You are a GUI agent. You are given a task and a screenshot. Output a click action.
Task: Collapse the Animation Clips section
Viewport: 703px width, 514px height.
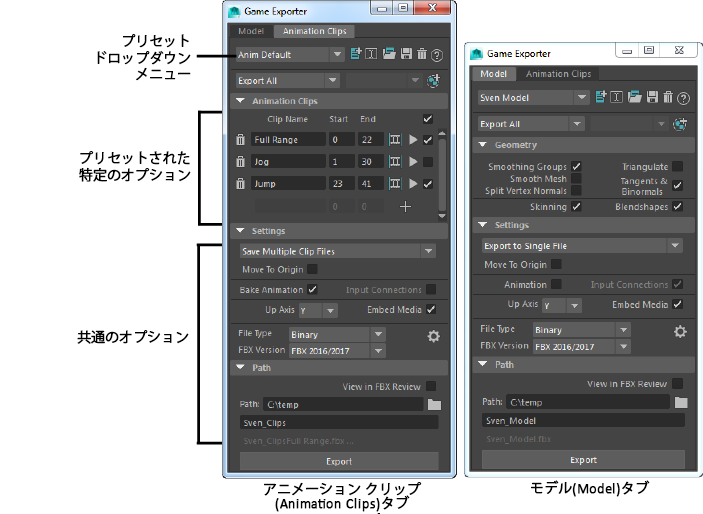240,101
